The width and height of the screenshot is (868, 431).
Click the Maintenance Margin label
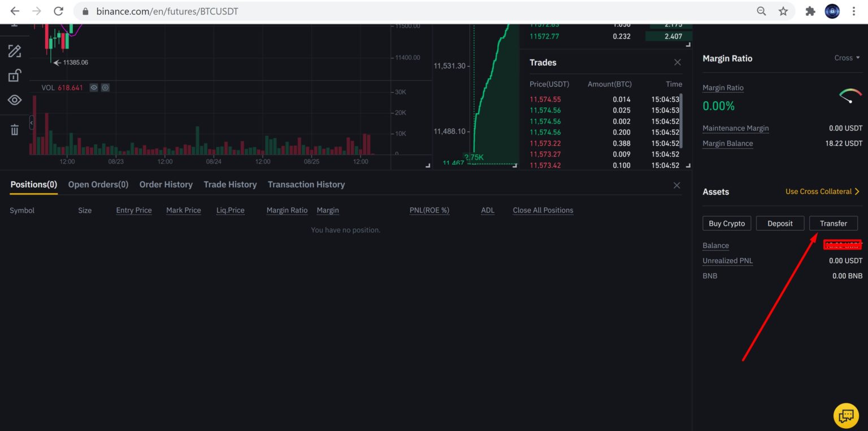[x=736, y=128]
